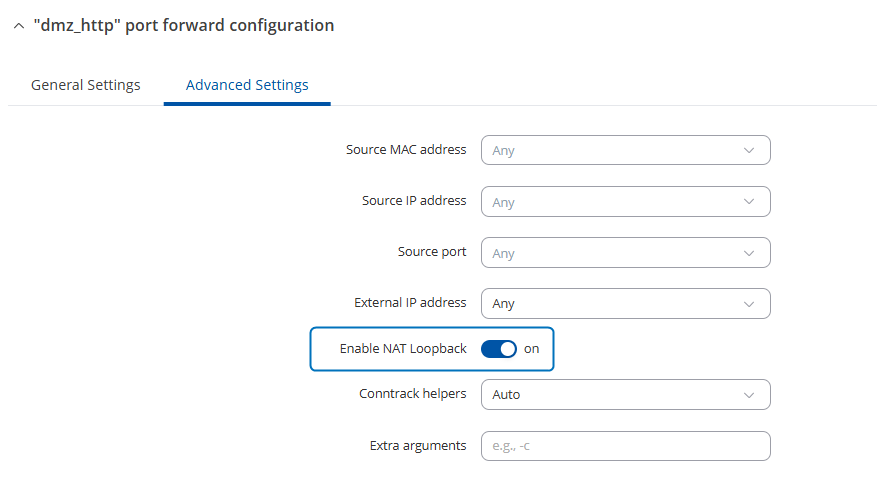Open the External IP address dropdown
Viewport: 877px width, 490px height.
pyautogui.click(x=610, y=303)
